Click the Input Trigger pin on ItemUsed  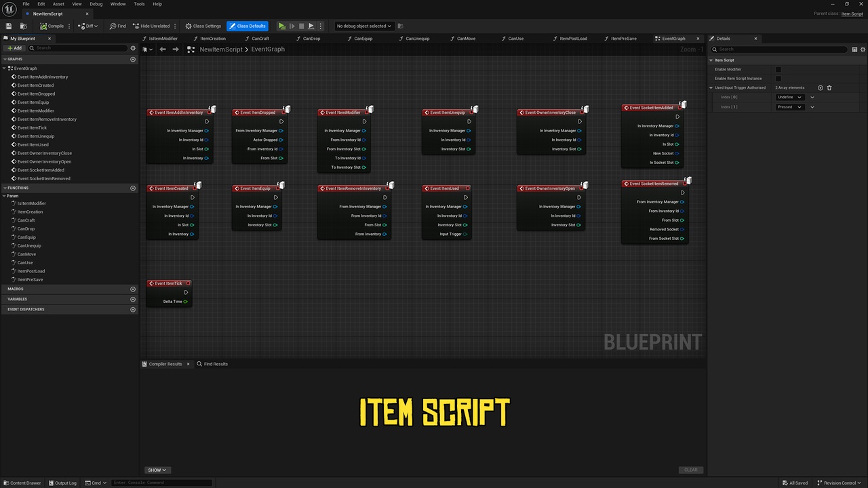click(x=465, y=234)
